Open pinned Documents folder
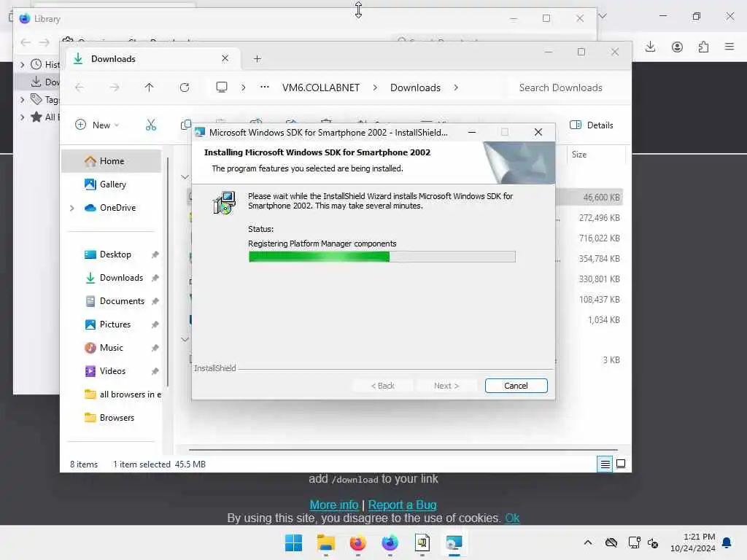 click(x=122, y=301)
